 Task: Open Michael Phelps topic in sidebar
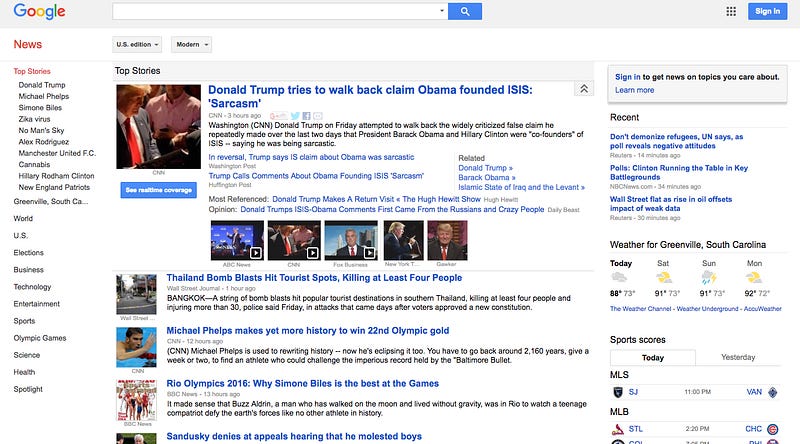(44, 96)
